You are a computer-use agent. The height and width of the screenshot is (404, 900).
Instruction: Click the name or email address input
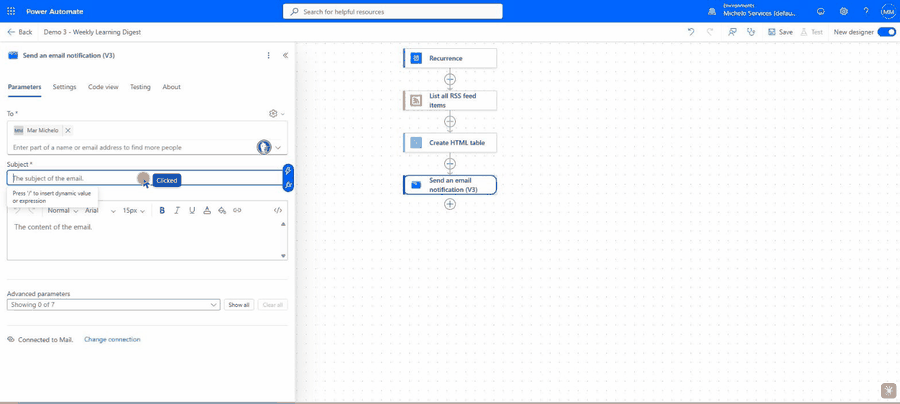(x=132, y=147)
